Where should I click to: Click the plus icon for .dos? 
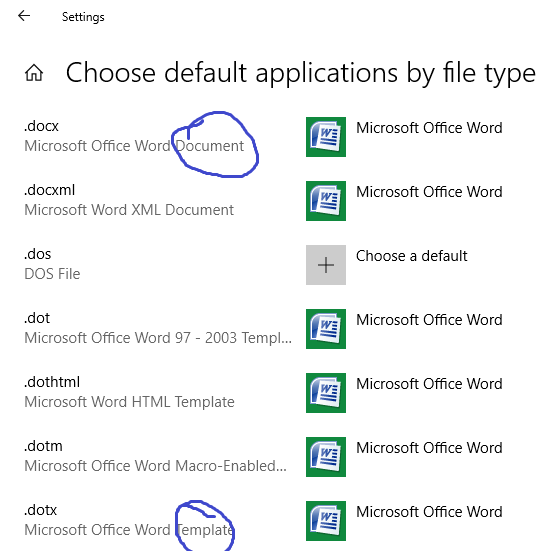326,265
